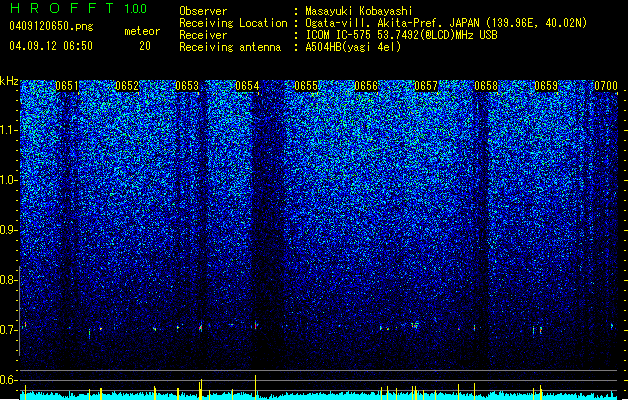
Task: Click the 0.6 frequency axis label
Action: [9, 380]
